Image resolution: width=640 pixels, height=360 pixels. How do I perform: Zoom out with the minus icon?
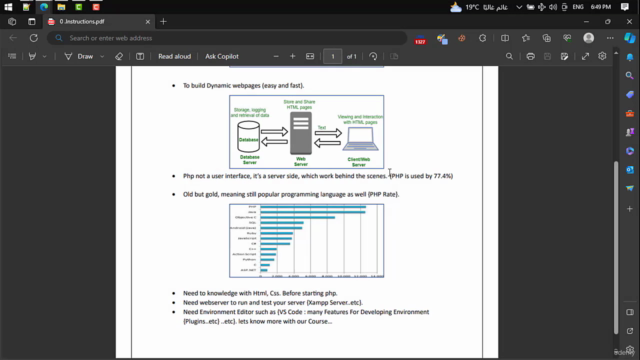pyautogui.click(x=276, y=56)
